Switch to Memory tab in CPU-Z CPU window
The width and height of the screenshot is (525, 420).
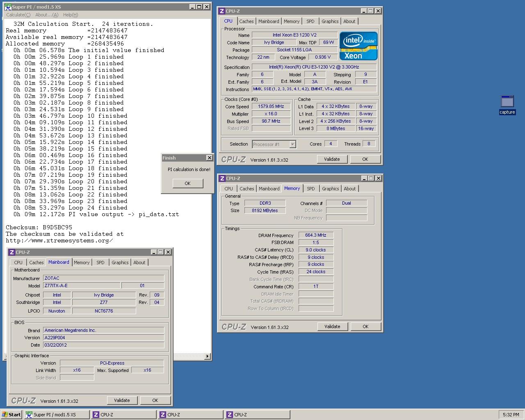point(291,21)
